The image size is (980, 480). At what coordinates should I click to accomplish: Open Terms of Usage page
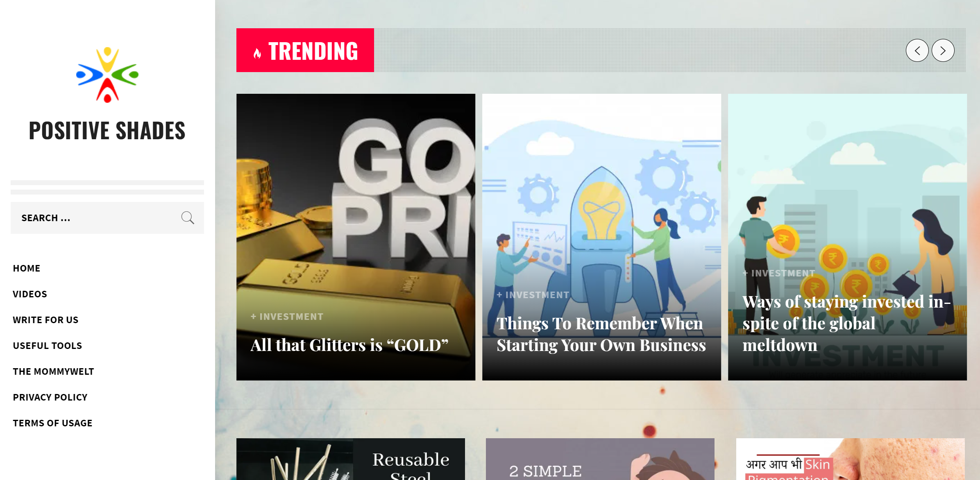(52, 423)
